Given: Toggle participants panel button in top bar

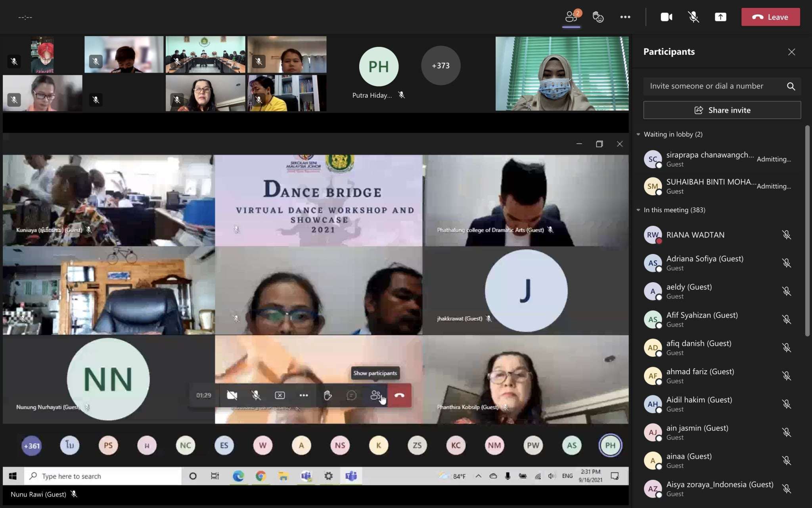Looking at the screenshot, I should tap(571, 17).
